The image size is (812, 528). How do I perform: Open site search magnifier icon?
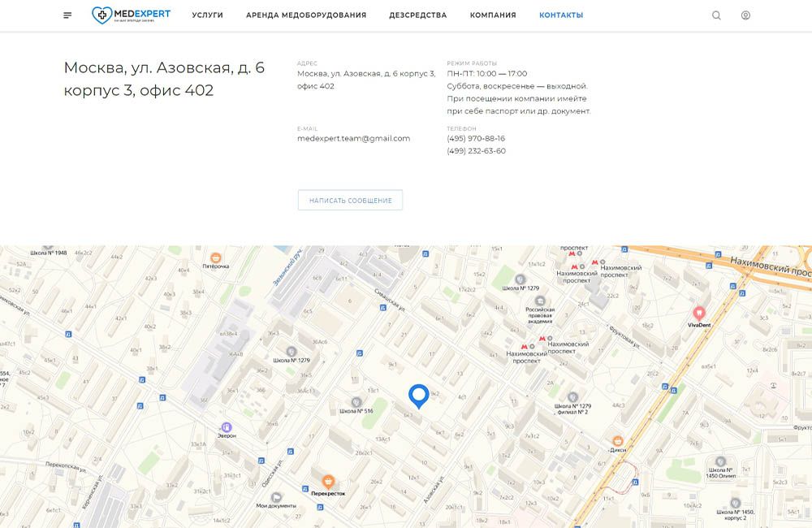coord(716,15)
